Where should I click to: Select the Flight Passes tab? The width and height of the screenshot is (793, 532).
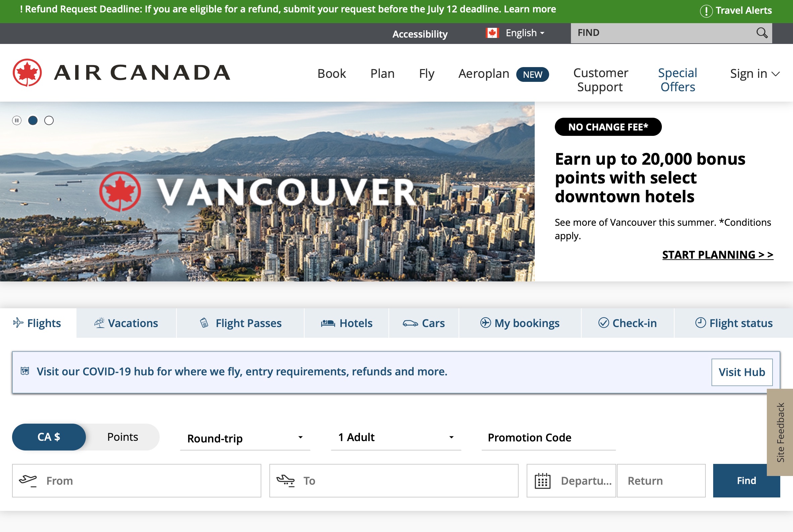[x=241, y=323]
